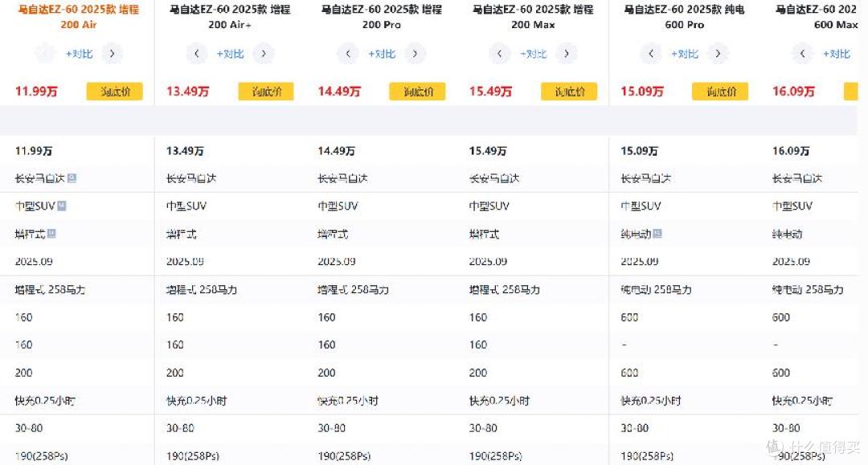Click 纯电动 258马力 in the 600 Pro column
868x465 pixels.
click(656, 289)
